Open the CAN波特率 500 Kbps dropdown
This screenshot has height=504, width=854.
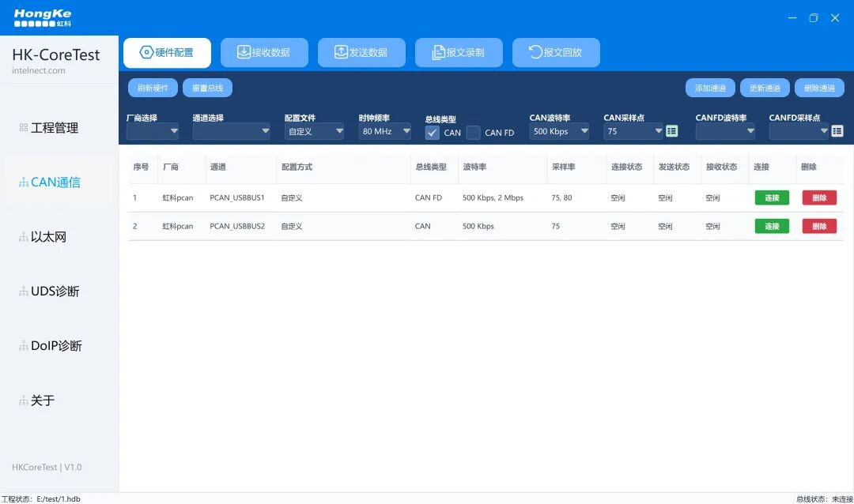tap(559, 131)
